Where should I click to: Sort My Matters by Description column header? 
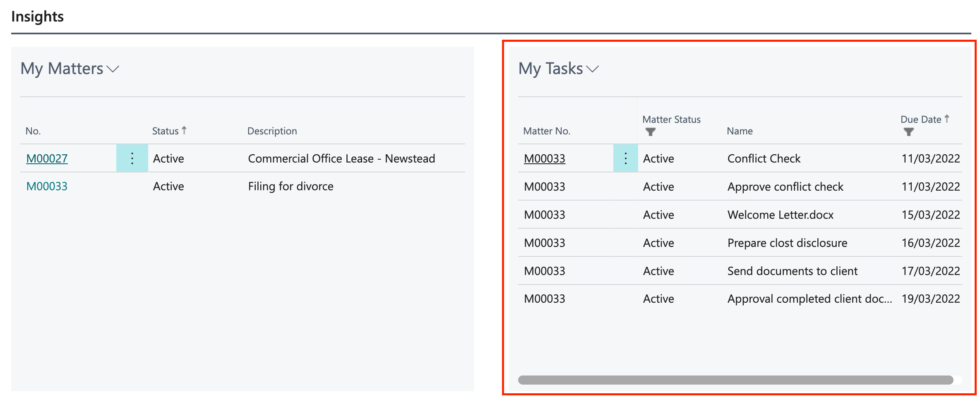272,131
